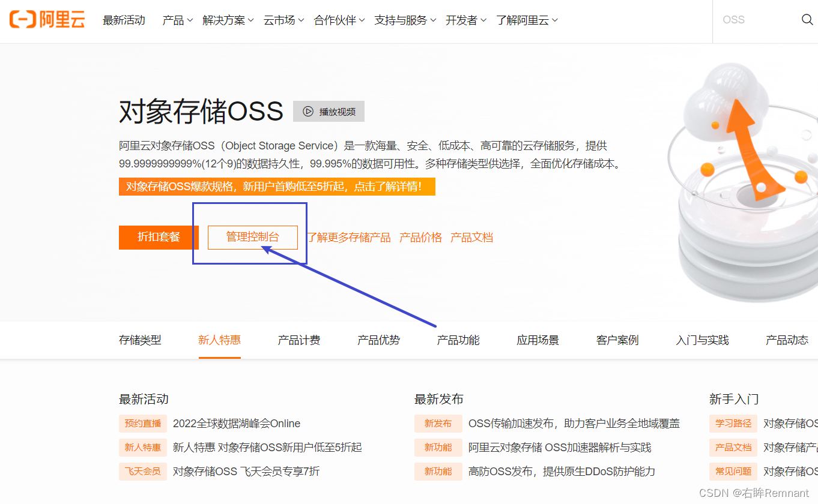Viewport: 818px width, 504px height.
Task: Open the 最新活动 nav item
Action: tap(124, 20)
